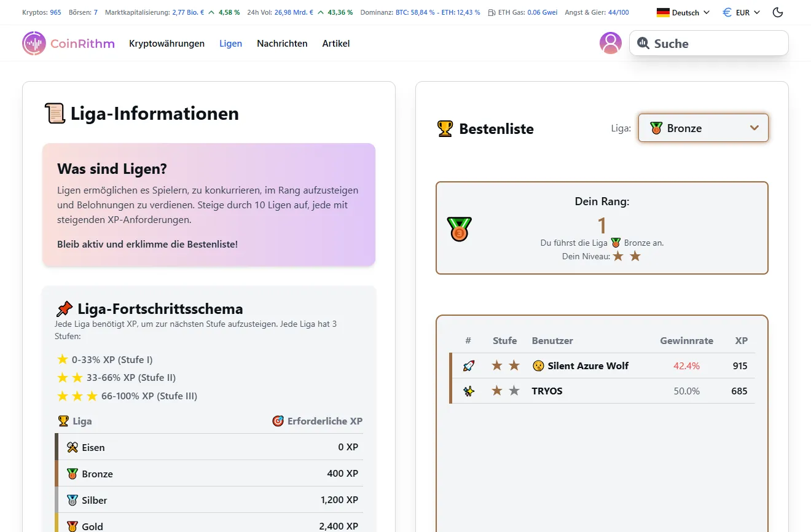Screen dimensions: 811x532
Task: Open the EUR currency selector
Action: pyautogui.click(x=741, y=12)
